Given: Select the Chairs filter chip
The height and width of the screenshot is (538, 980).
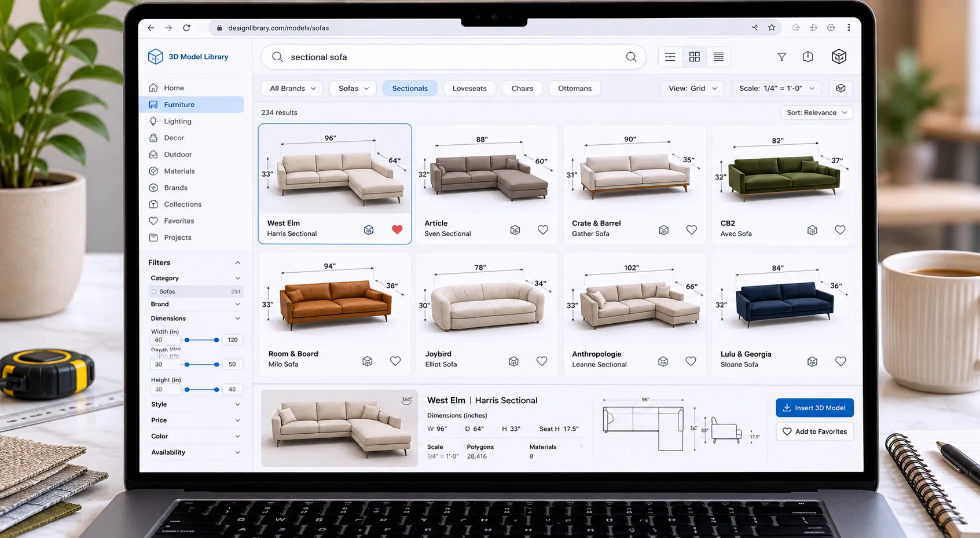Looking at the screenshot, I should [522, 88].
